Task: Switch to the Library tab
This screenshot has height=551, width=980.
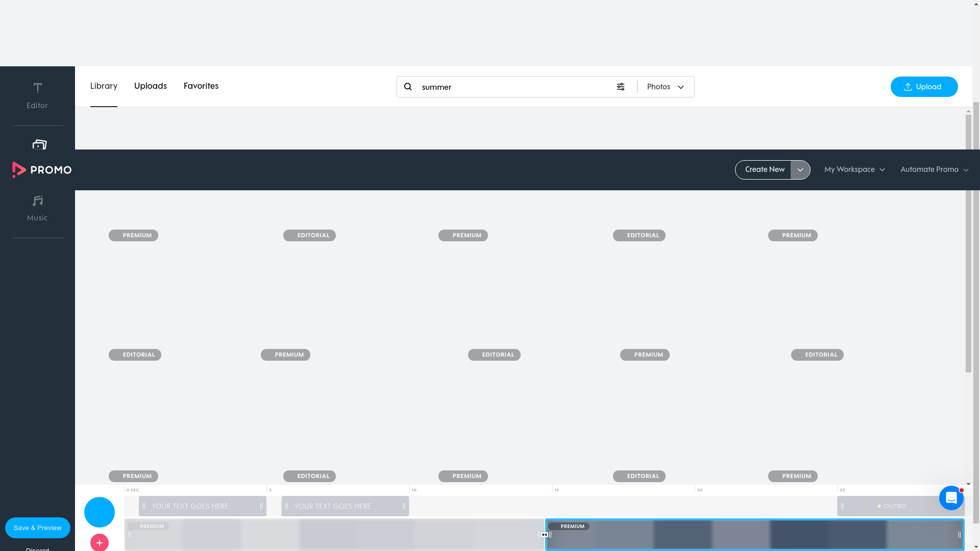Action: [x=104, y=86]
